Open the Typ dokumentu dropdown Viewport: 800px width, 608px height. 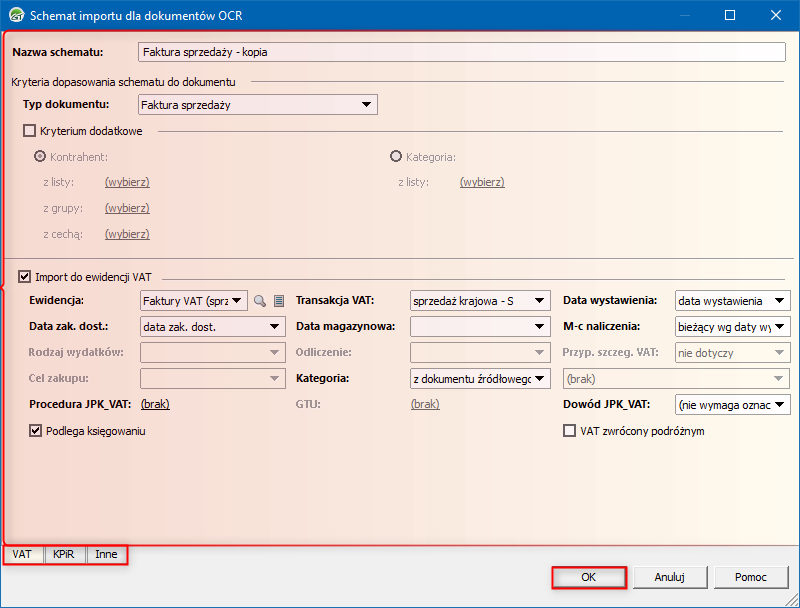tap(258, 105)
